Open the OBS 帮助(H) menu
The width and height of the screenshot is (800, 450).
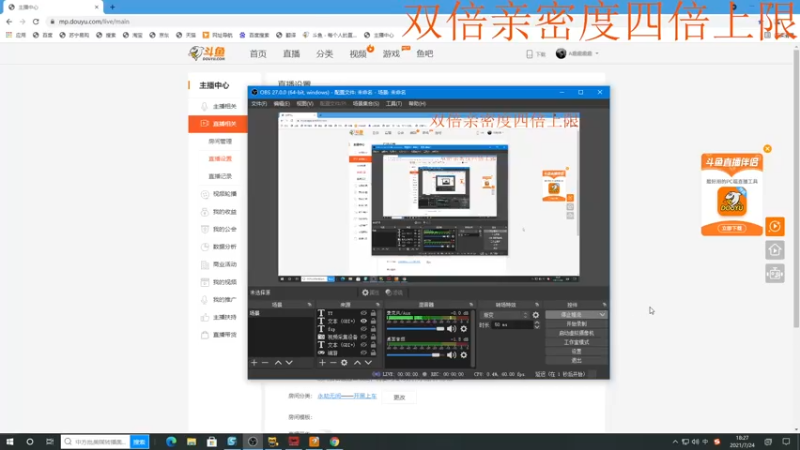point(417,104)
